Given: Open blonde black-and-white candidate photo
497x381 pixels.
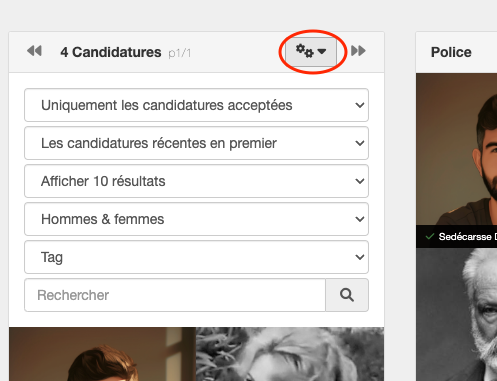Looking at the screenshot, I should tap(290, 354).
